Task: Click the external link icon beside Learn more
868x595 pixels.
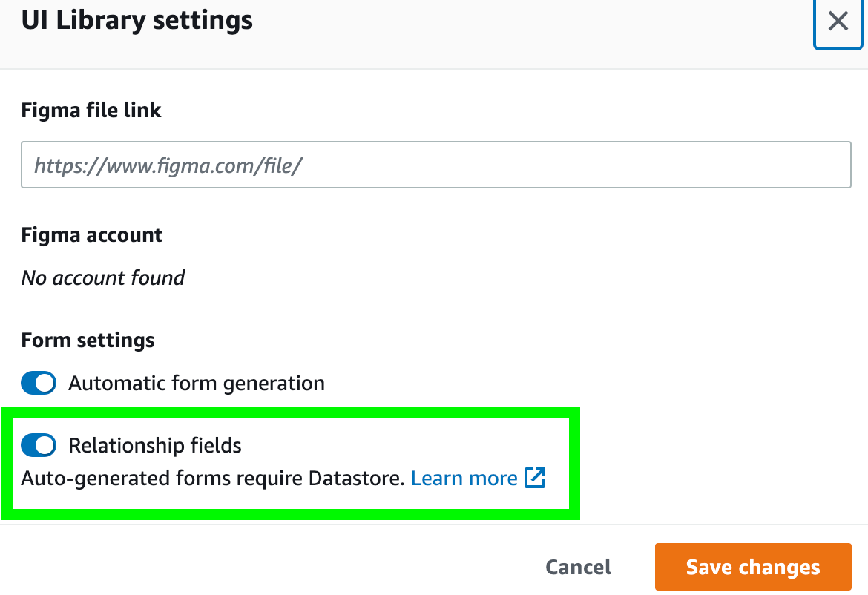Action: pos(535,478)
